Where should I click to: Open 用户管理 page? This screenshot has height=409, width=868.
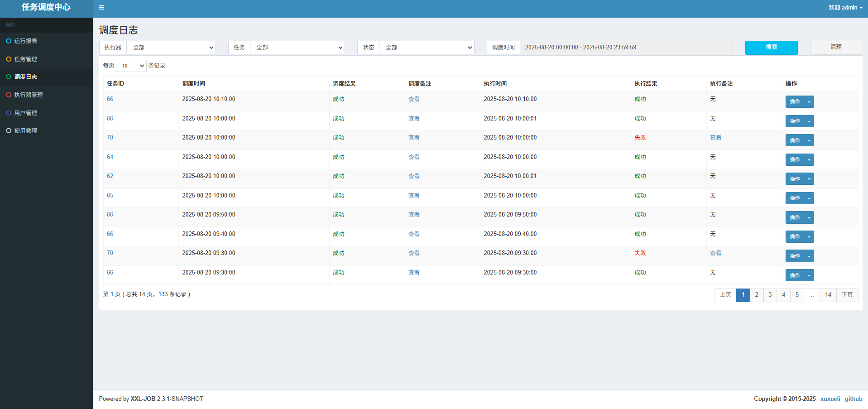click(x=46, y=113)
